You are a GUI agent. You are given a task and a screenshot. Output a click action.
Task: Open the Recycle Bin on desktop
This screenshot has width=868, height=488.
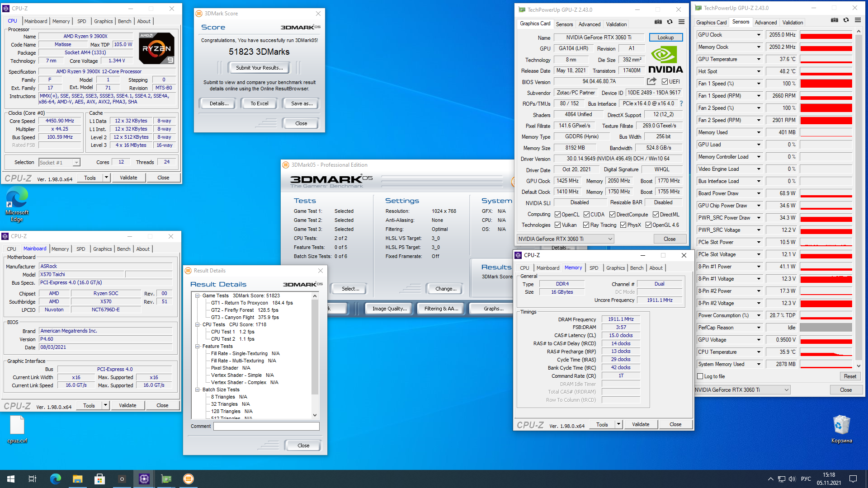pos(841,429)
